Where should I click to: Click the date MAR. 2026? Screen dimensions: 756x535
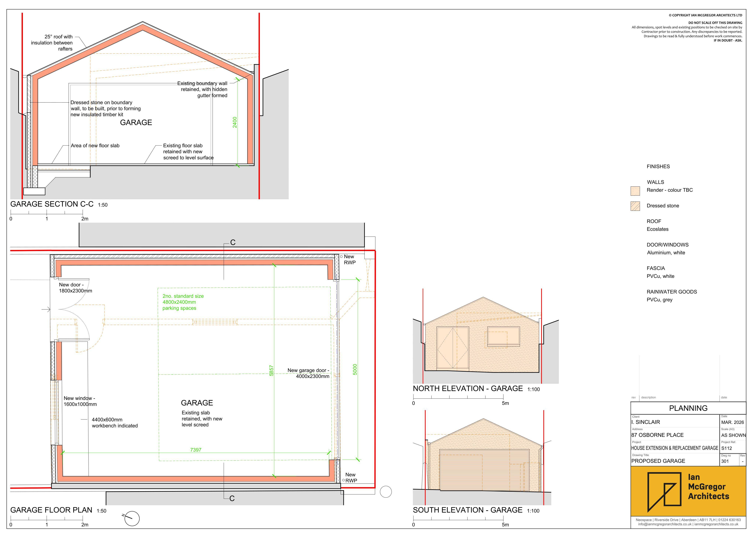point(732,422)
